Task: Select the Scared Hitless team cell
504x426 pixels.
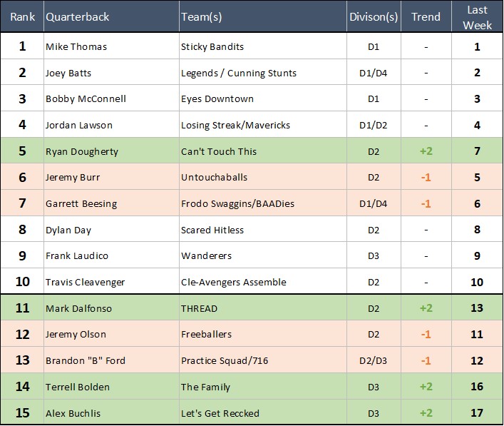Action: click(212, 230)
